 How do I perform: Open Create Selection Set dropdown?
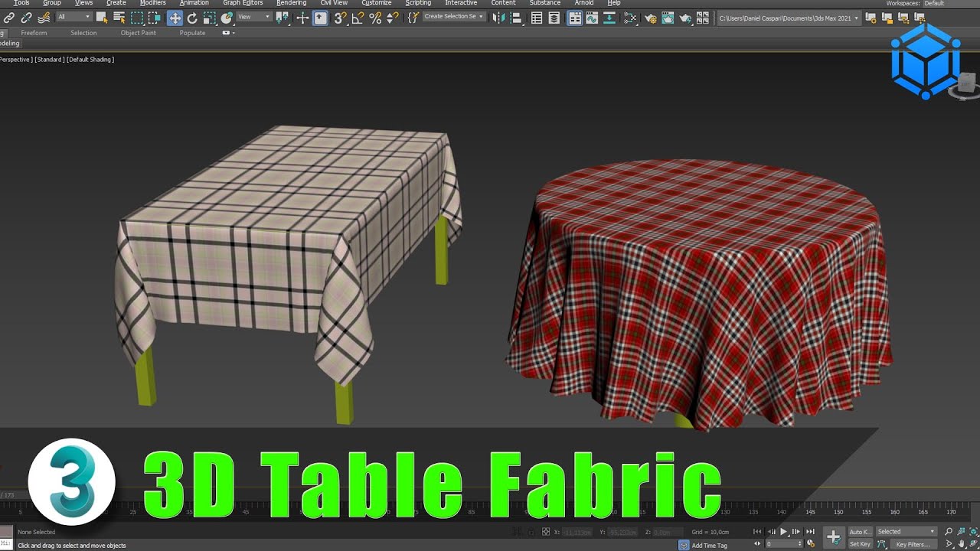[454, 17]
